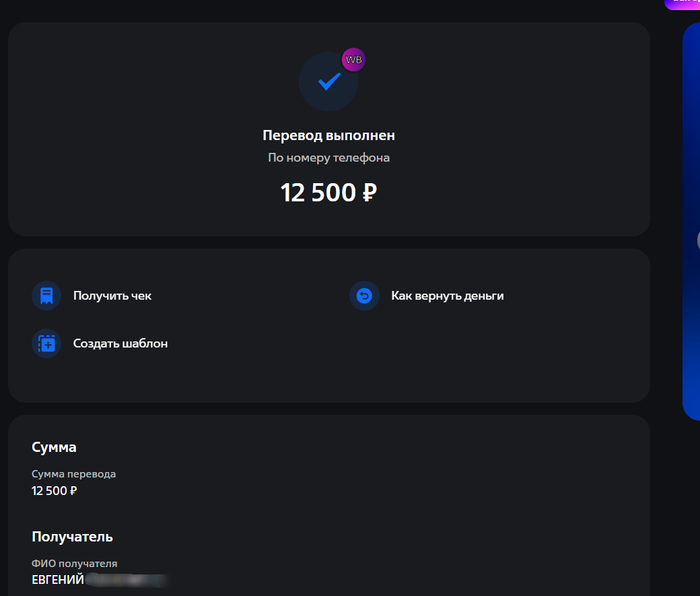Image resolution: width=700 pixels, height=596 pixels.
Task: Click the Получить чек text link
Action: tap(112, 296)
